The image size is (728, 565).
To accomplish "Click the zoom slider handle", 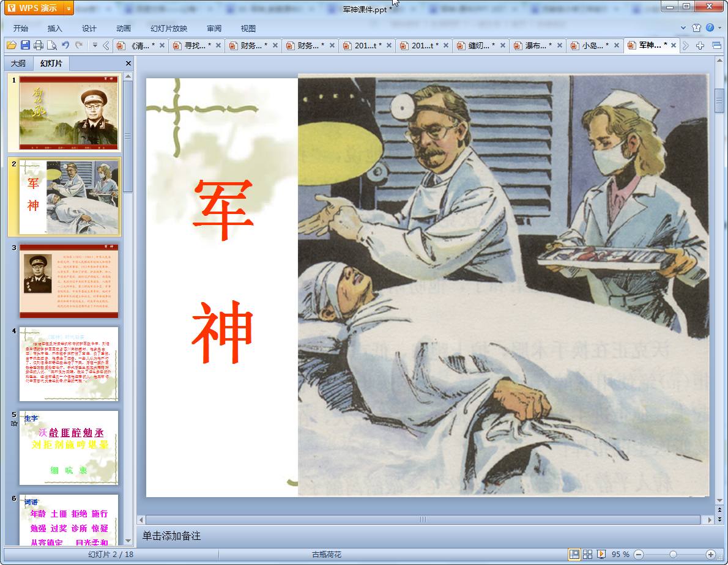I will pos(673,555).
